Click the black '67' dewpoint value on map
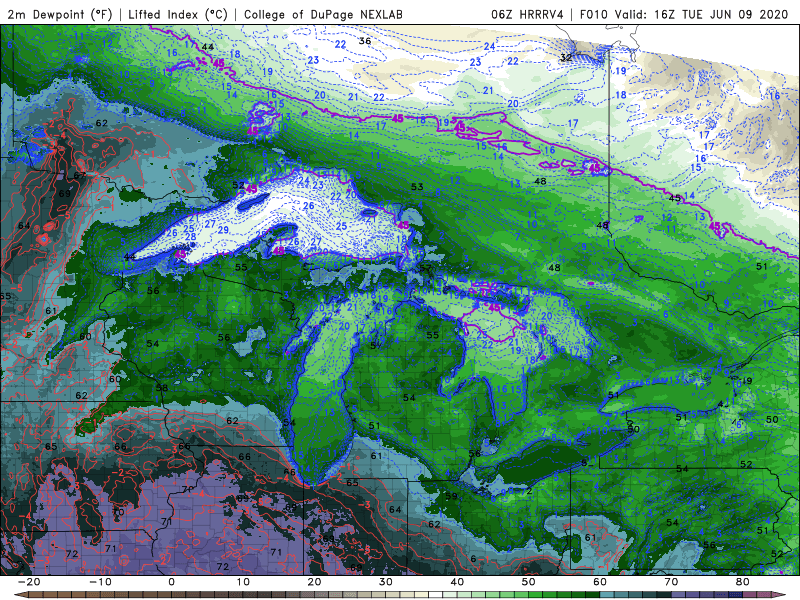800x600 pixels. click(80, 175)
